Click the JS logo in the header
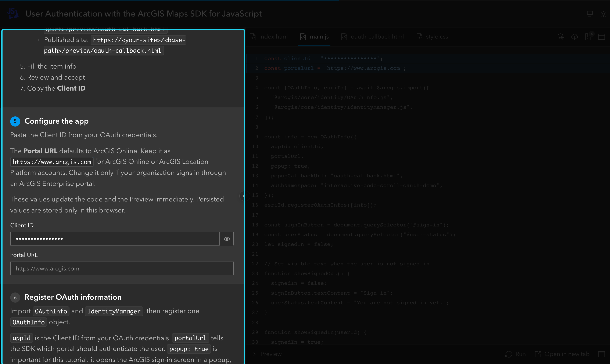Viewport: 610px width, 364px height. pos(13,13)
